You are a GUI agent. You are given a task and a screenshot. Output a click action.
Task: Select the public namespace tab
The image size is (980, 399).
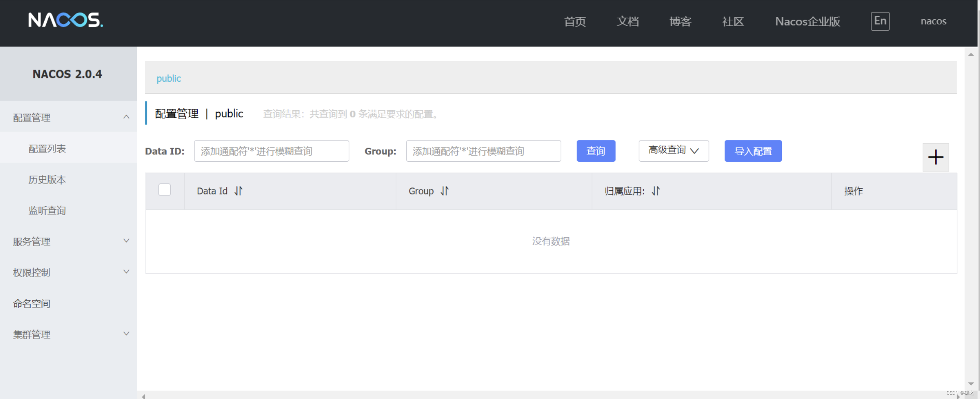tap(168, 78)
